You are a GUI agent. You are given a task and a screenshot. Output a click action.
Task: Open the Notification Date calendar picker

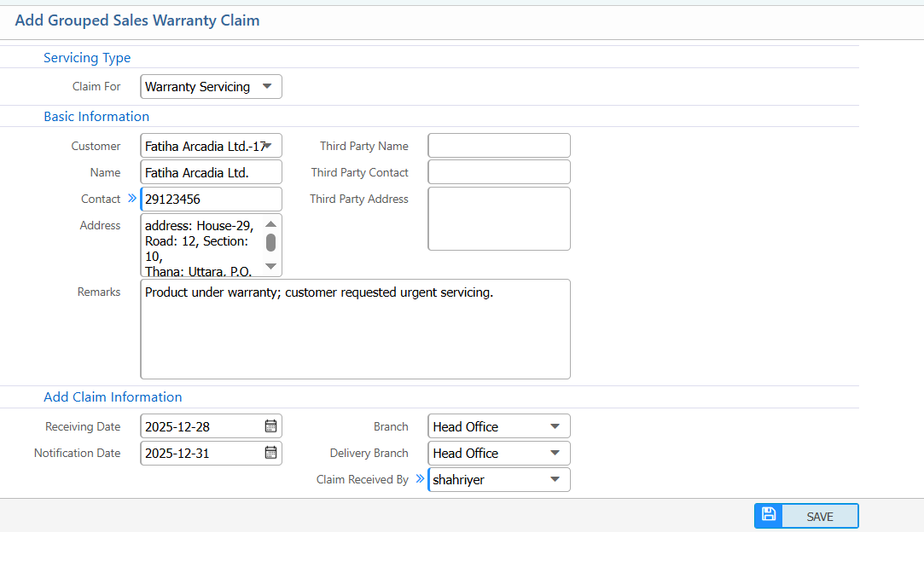coord(270,453)
